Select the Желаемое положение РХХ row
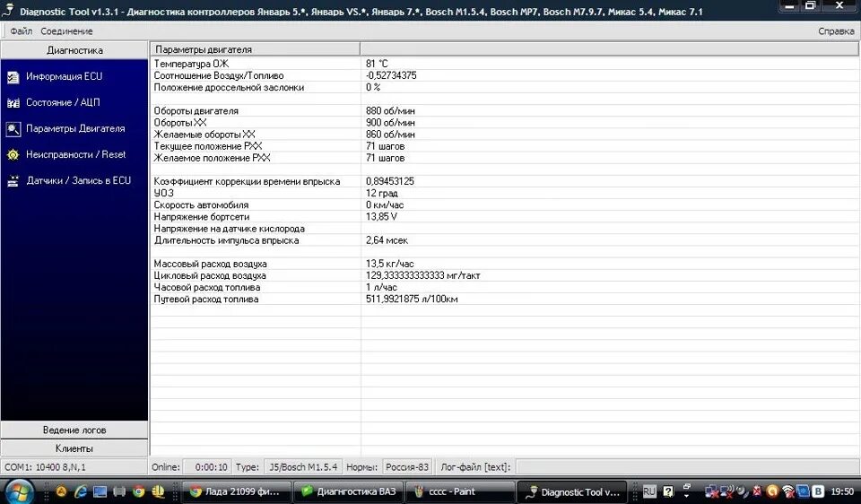 [x=504, y=158]
